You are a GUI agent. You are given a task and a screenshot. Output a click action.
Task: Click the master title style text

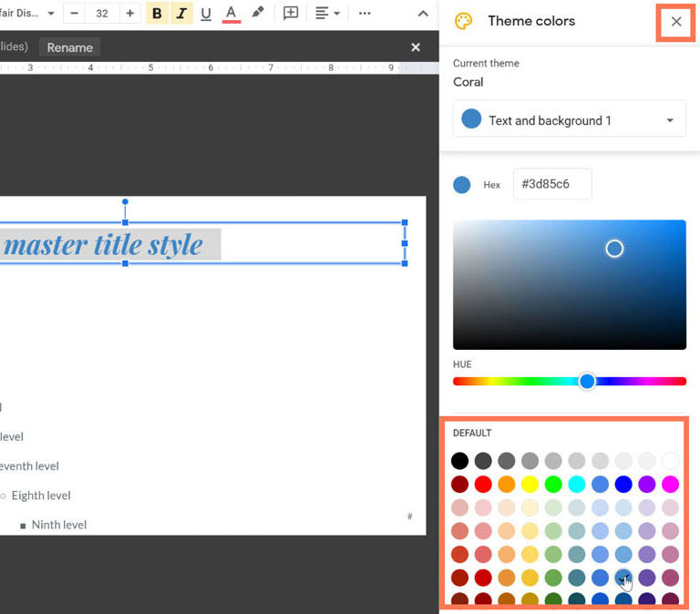(x=103, y=244)
